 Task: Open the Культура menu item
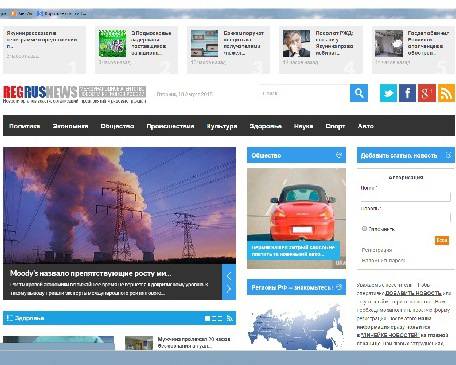click(222, 126)
